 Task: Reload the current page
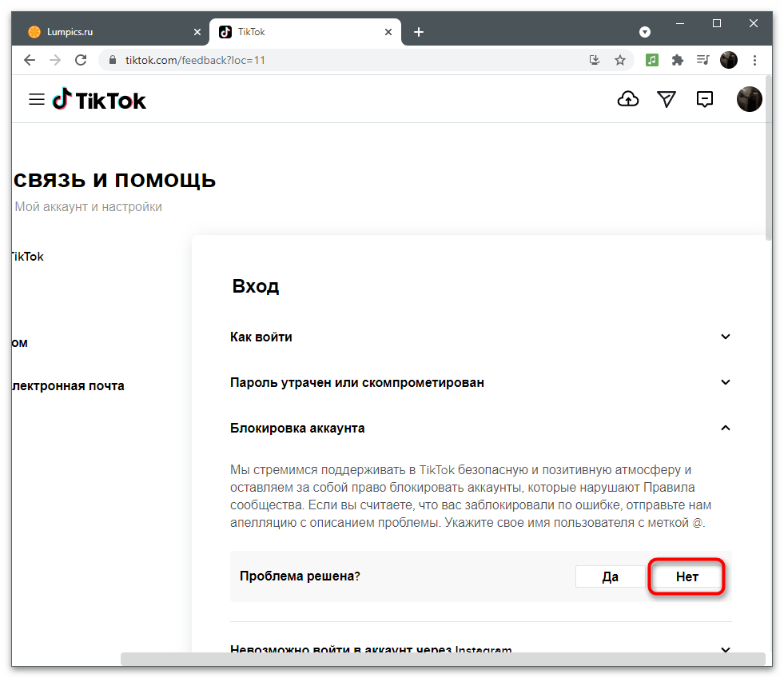click(80, 60)
